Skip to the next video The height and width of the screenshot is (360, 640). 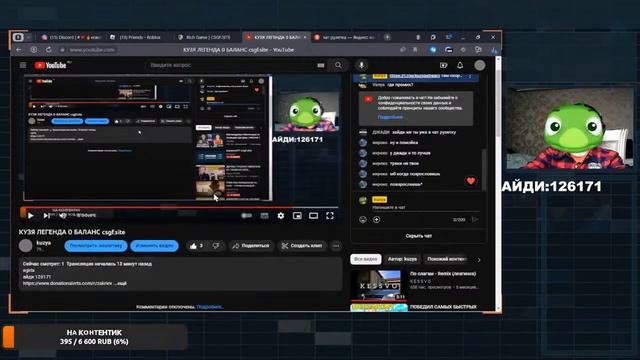coord(46,216)
